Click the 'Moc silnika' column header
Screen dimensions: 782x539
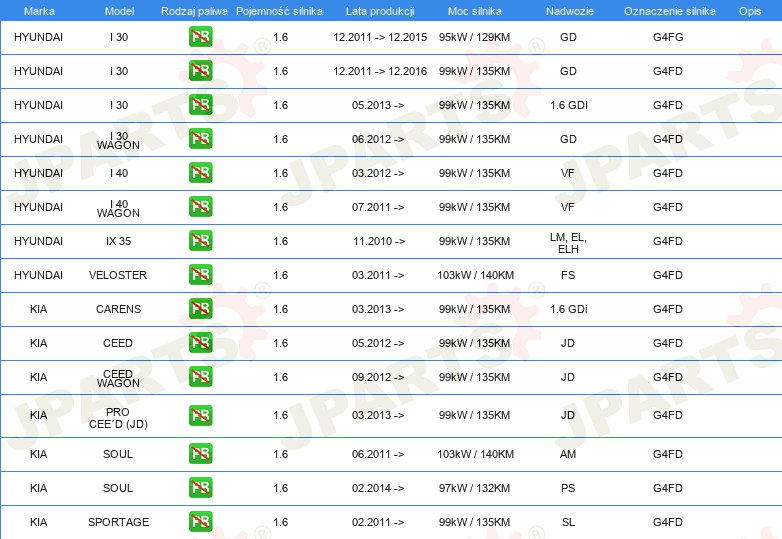coord(475,11)
